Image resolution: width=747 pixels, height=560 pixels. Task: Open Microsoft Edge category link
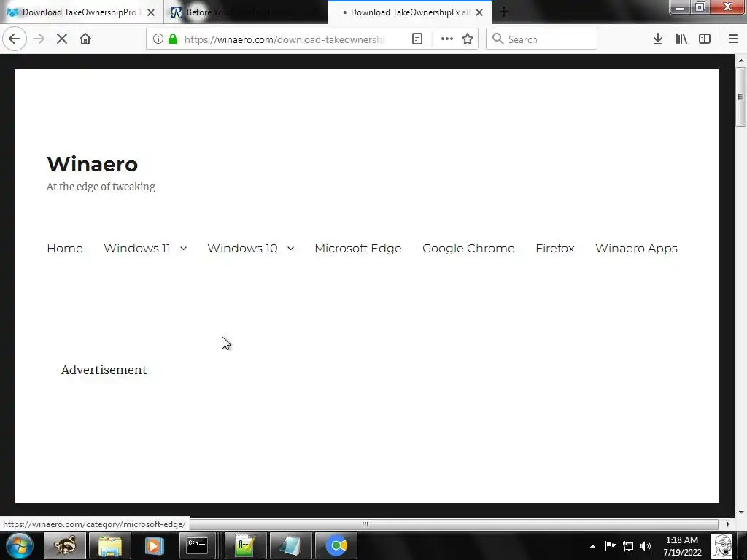click(x=358, y=249)
